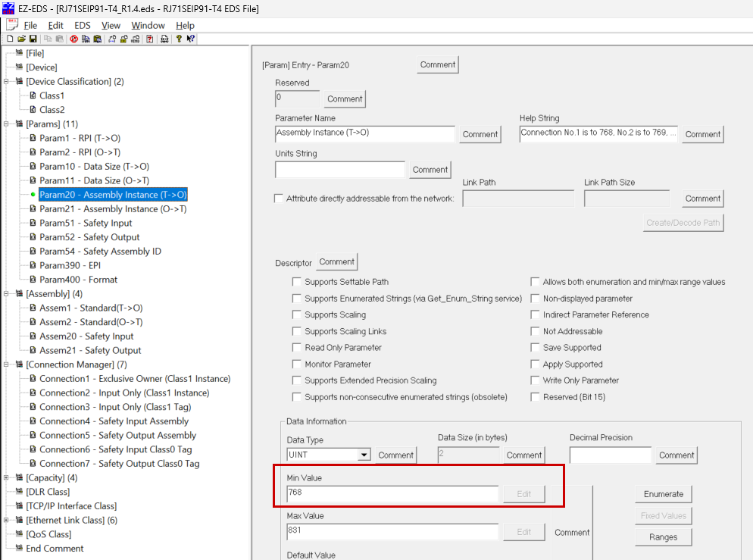Click the green dot icon beside Param20
This screenshot has width=753, height=560.
click(x=33, y=195)
